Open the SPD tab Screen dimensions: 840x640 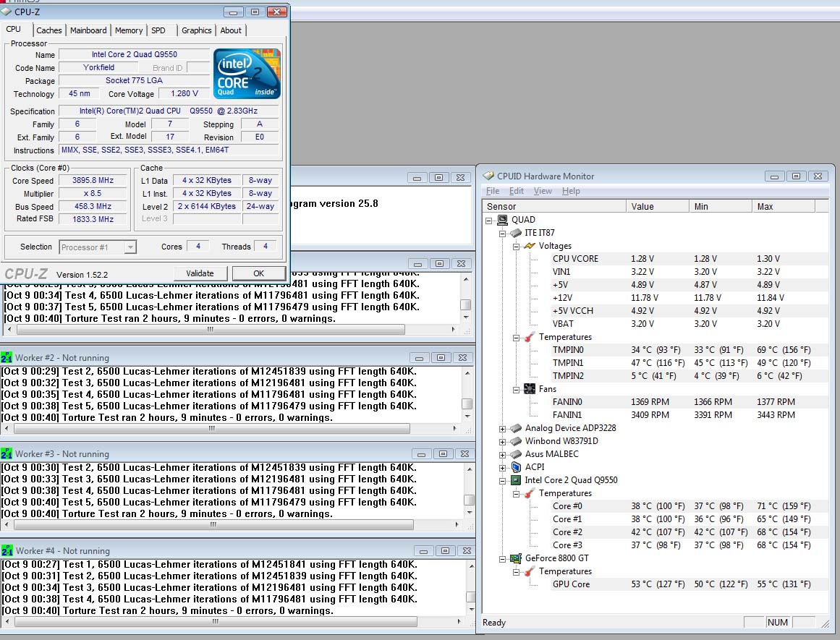(158, 30)
